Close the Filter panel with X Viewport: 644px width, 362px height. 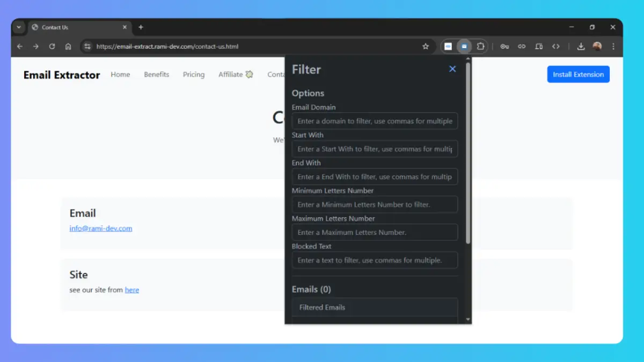click(452, 69)
